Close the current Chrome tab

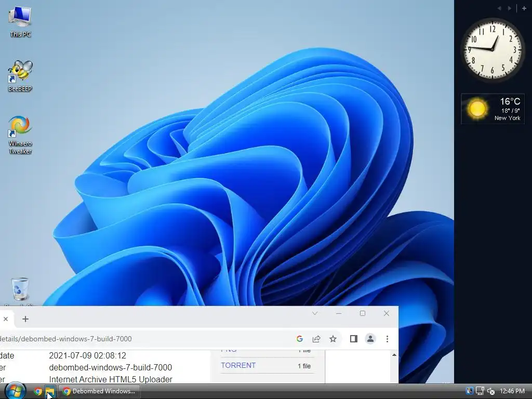[x=5, y=319]
